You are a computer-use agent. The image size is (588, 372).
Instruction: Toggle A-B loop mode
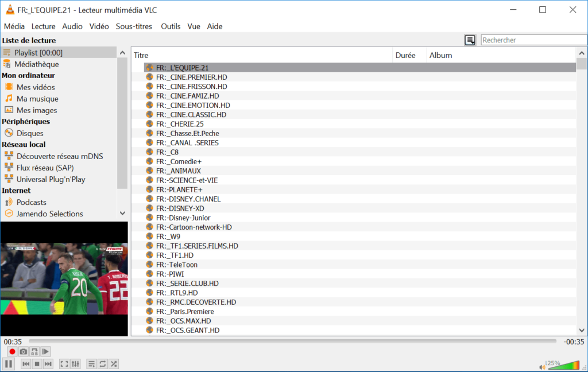click(34, 351)
